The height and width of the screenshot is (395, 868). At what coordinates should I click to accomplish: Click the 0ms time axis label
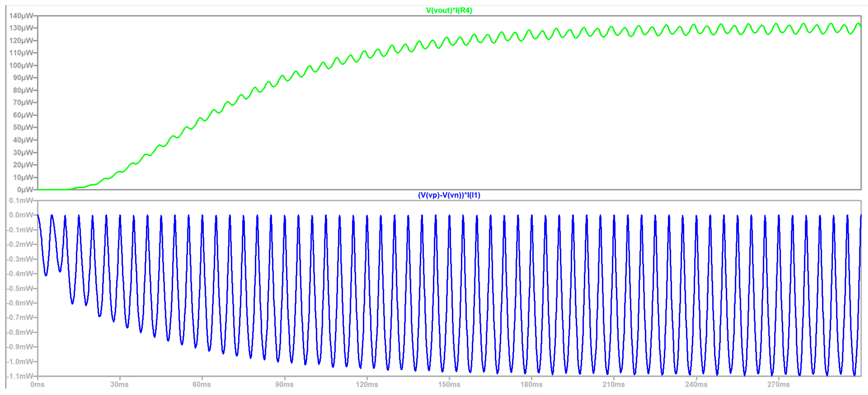(x=37, y=385)
